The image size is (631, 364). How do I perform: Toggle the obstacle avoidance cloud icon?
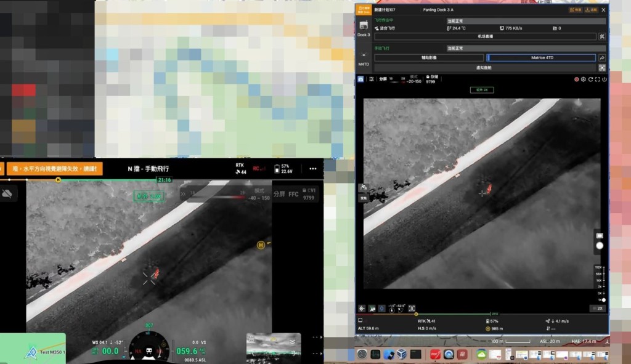9,193
